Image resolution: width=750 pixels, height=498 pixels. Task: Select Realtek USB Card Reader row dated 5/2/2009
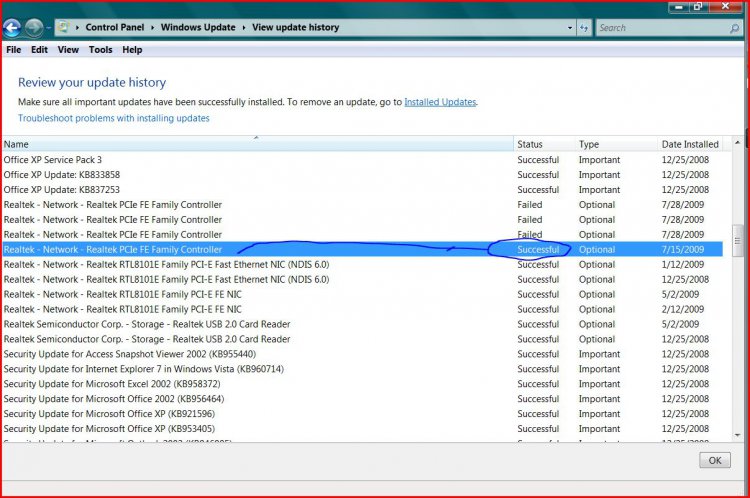pos(362,324)
